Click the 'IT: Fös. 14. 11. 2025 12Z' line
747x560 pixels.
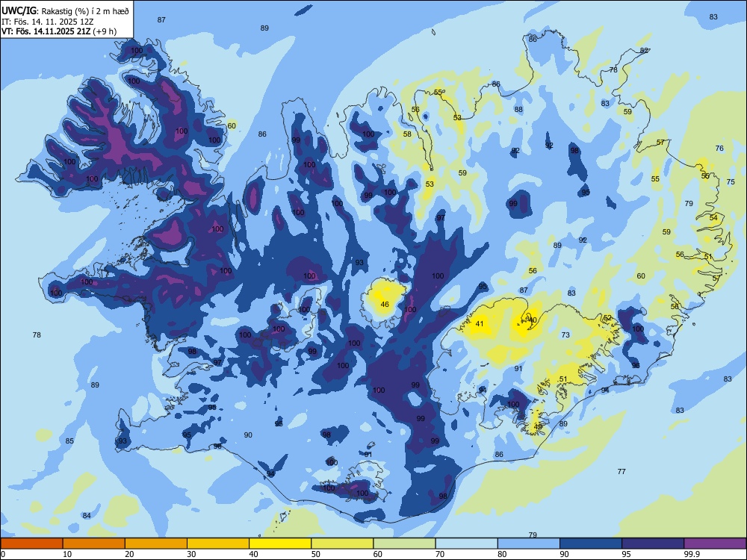48,22
